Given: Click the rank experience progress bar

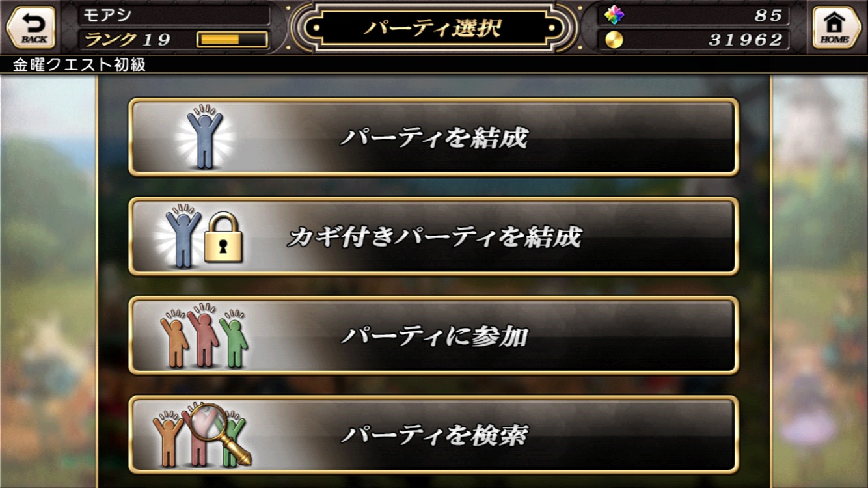Looking at the screenshot, I should [x=232, y=40].
